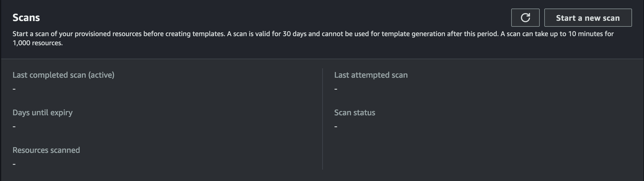Viewport: 644px width, 181px height.
Task: Click the Last completed scan (active) label
Action: [63, 75]
